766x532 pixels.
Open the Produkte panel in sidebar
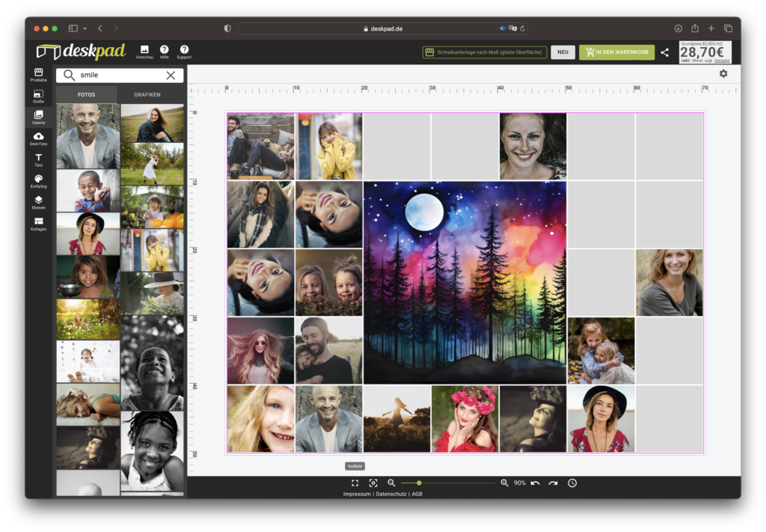pyautogui.click(x=38, y=74)
